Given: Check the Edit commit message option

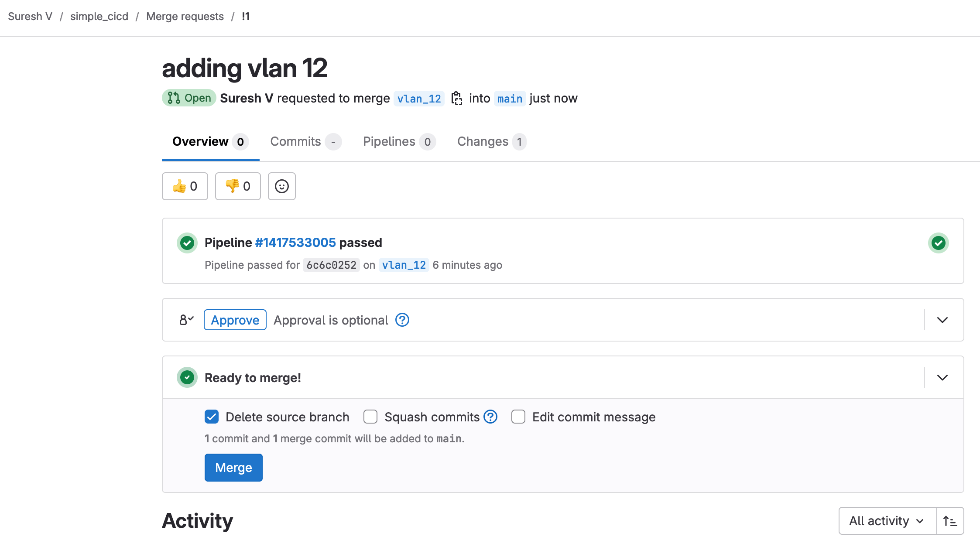Looking at the screenshot, I should (518, 417).
